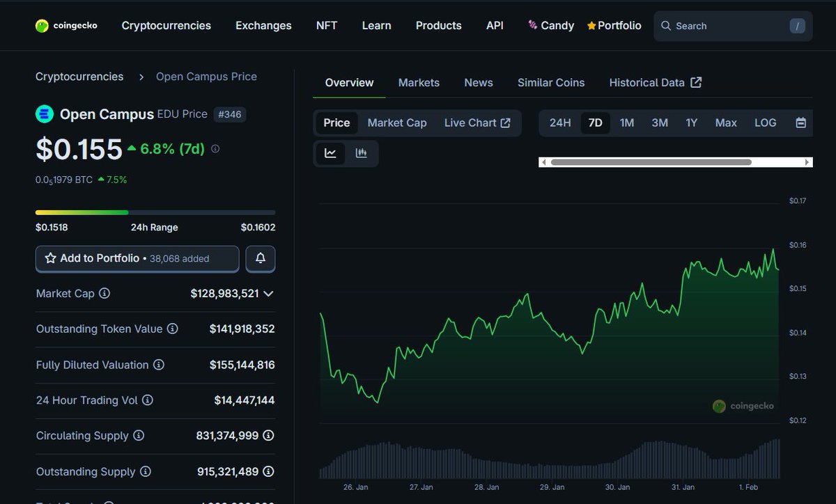Click the green price line chart
Viewport: 836px width, 504px height.
coord(550,327)
